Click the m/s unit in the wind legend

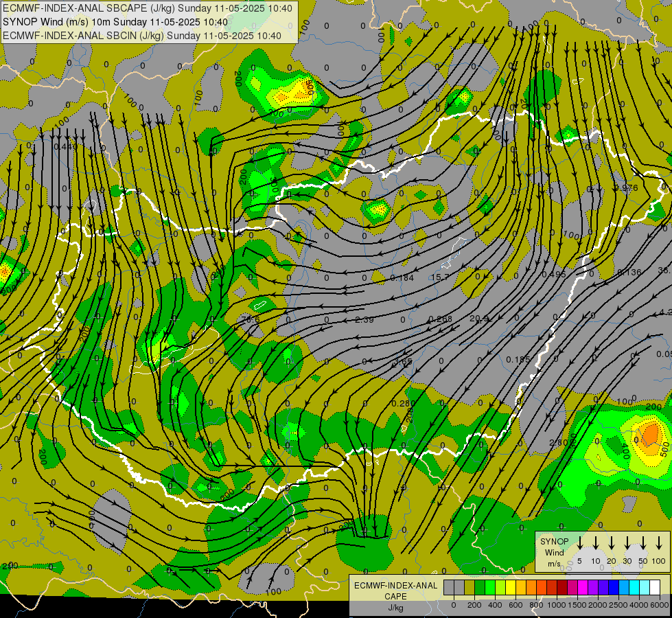(x=554, y=564)
